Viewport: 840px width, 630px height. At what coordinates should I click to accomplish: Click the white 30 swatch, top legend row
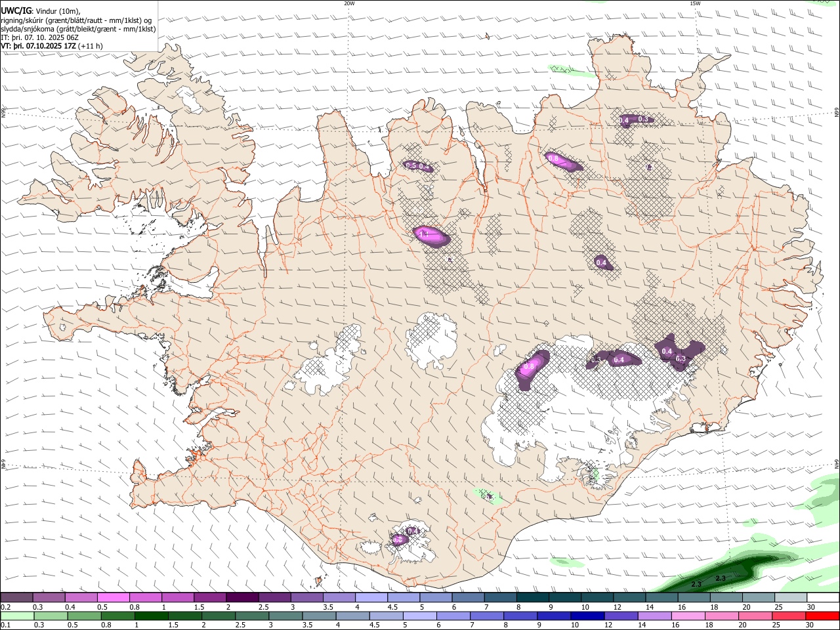pyautogui.click(x=824, y=598)
